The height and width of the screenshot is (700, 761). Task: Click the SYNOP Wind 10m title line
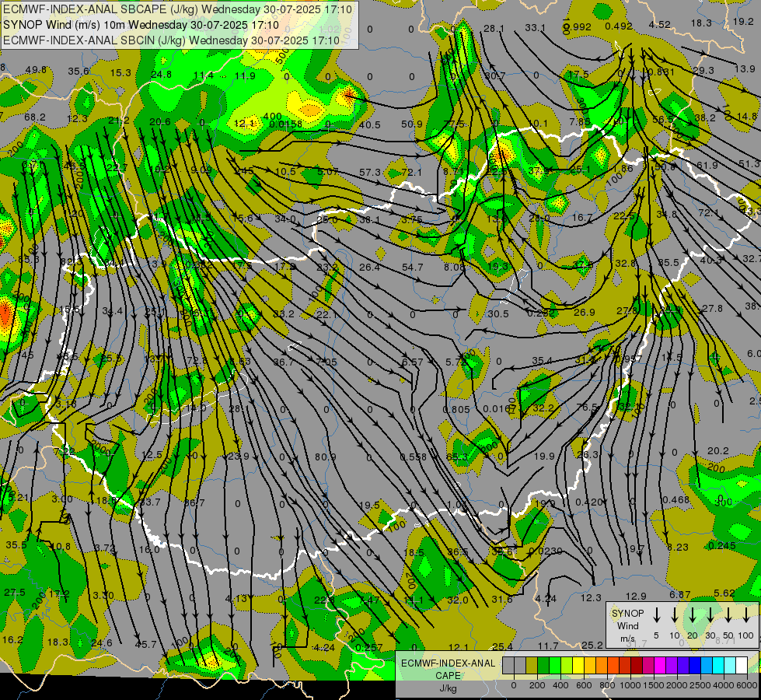click(141, 25)
